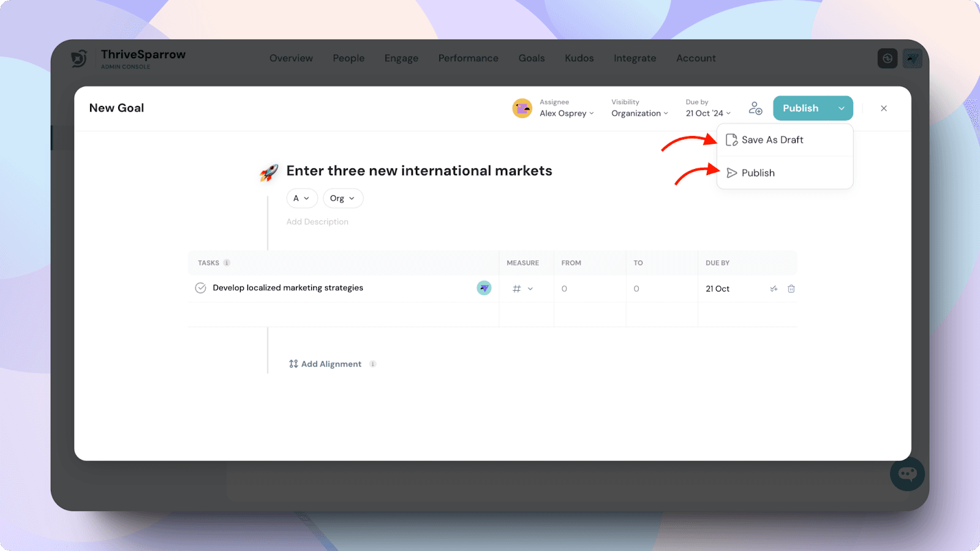Click the task assignee avatar in row
This screenshot has height=551, width=980.
tap(484, 288)
